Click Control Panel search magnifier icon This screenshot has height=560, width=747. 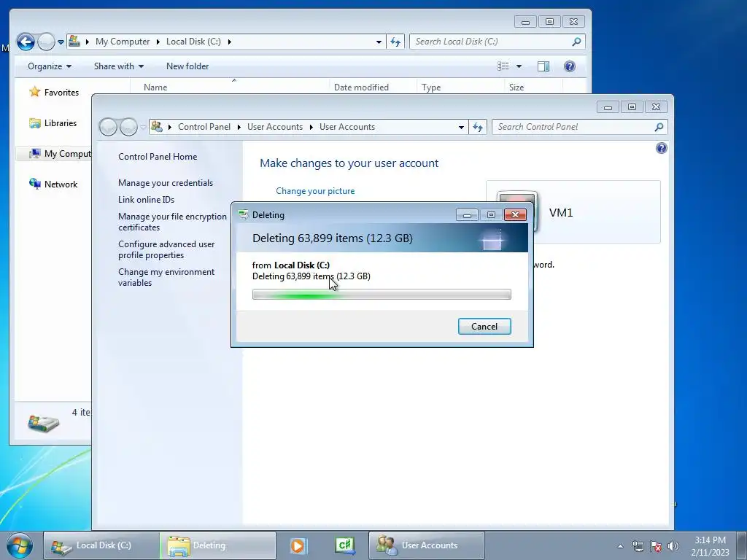click(x=659, y=127)
